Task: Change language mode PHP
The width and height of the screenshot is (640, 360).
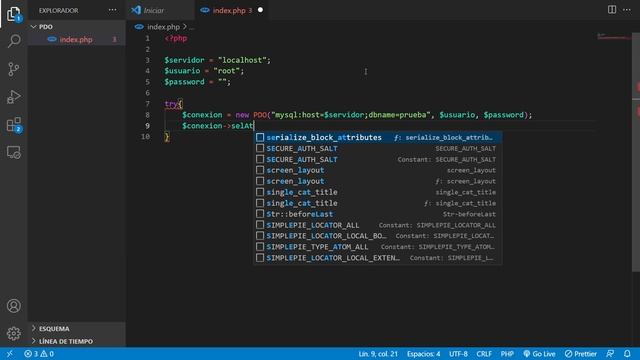Action: click(507, 353)
